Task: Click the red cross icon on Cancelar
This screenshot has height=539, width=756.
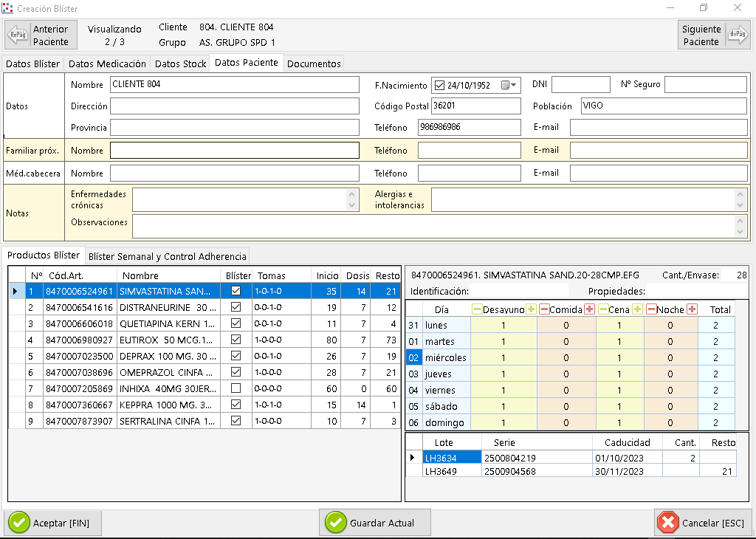Action: (x=668, y=523)
